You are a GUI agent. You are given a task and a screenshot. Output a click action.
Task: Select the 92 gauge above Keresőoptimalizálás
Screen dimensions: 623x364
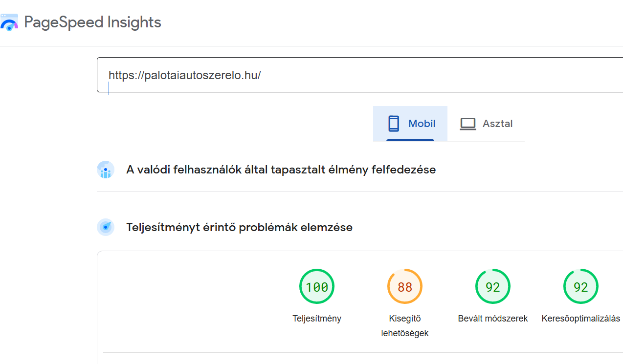(x=581, y=287)
